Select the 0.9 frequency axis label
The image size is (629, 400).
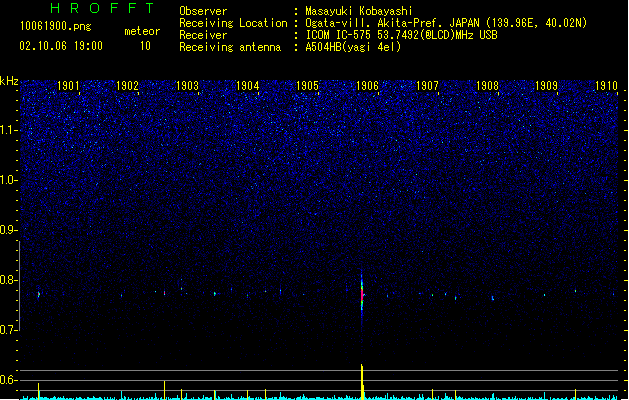pos(9,230)
